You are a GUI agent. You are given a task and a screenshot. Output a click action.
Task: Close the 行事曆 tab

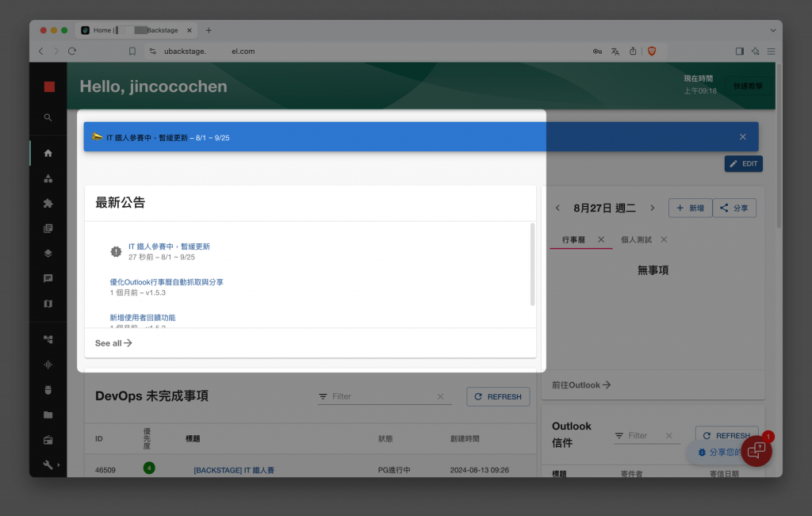click(601, 239)
